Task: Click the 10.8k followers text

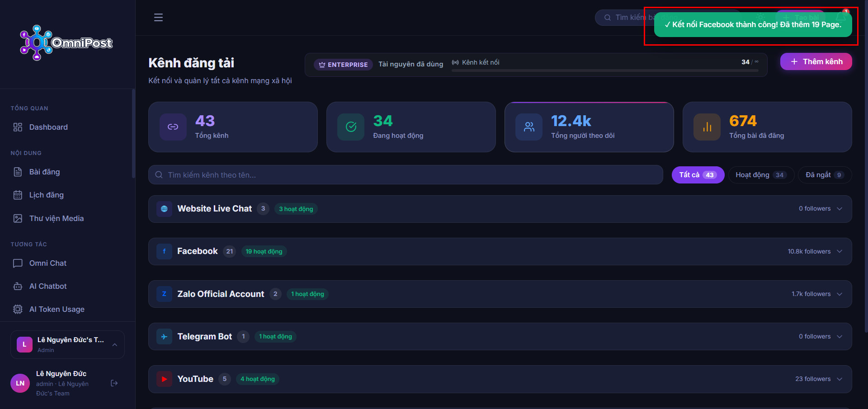Action: (x=809, y=251)
